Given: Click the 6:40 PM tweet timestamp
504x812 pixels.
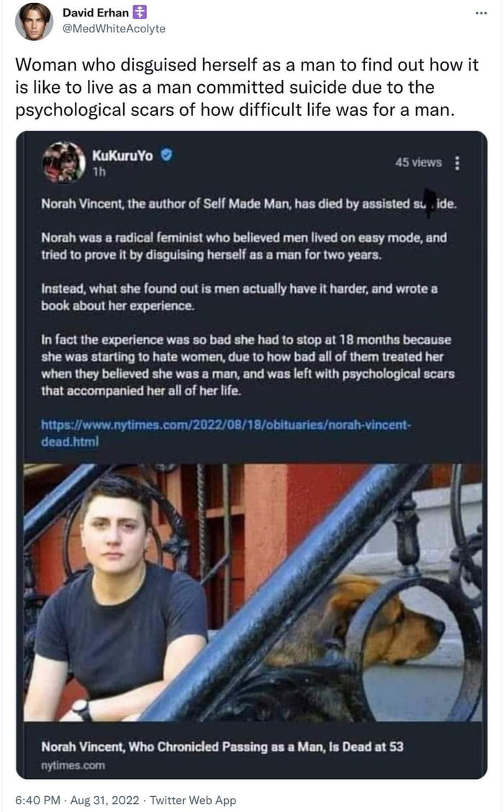Looking at the screenshot, I should (x=38, y=800).
